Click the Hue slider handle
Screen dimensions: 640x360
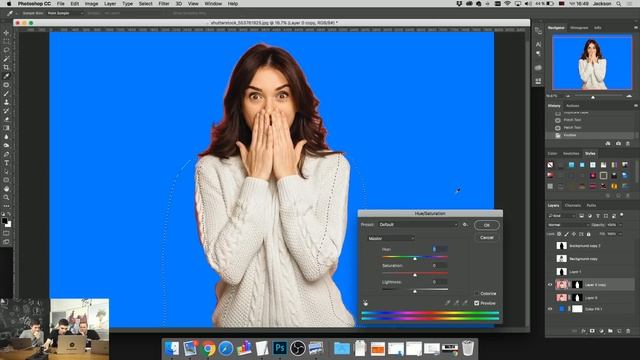415,259
